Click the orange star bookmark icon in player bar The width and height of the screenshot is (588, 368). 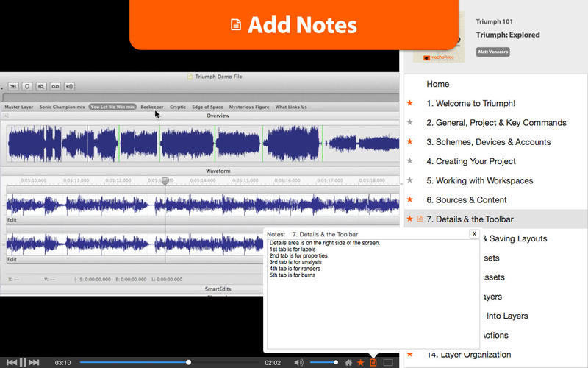click(x=360, y=362)
